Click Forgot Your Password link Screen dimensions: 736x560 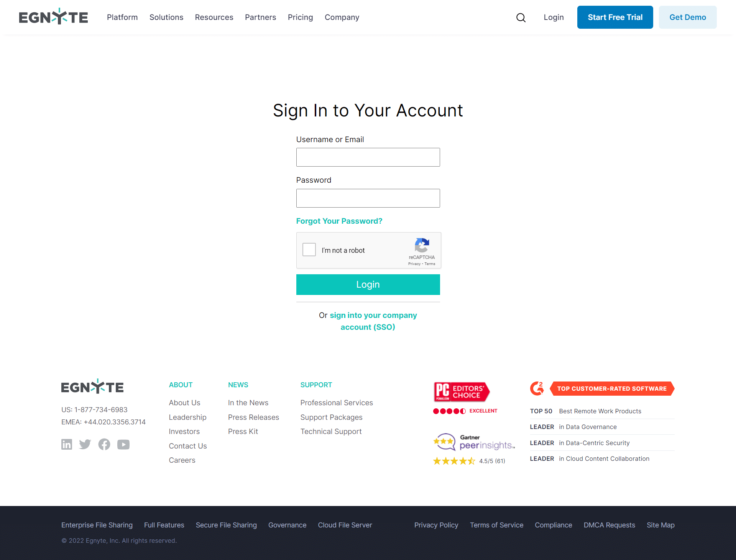tap(339, 221)
